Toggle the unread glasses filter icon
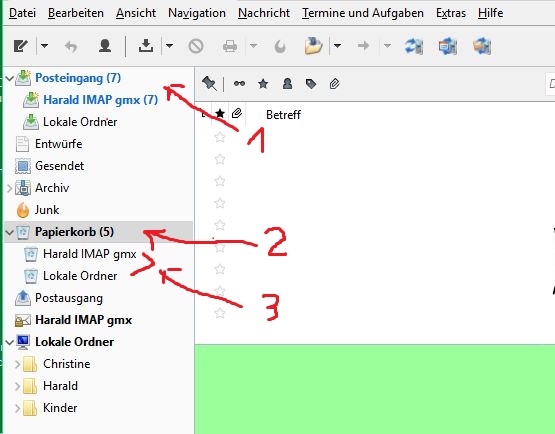Image resolution: width=555 pixels, height=434 pixels. point(239,84)
